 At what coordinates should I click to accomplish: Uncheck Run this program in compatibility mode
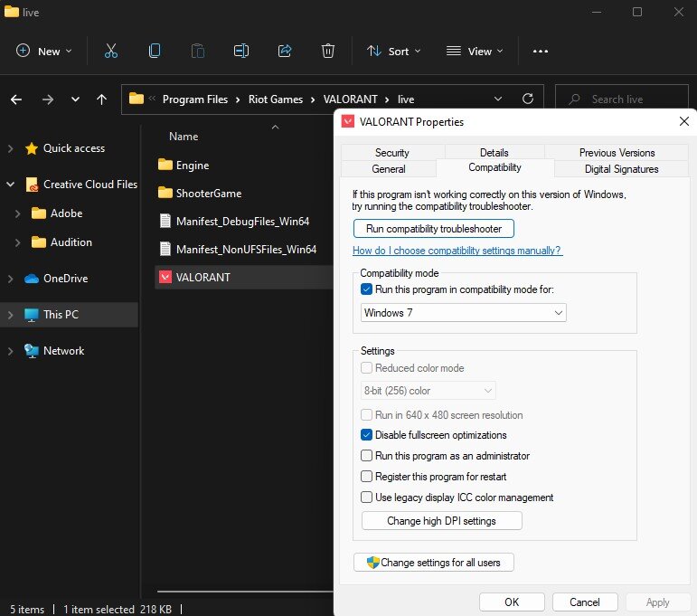pos(366,289)
